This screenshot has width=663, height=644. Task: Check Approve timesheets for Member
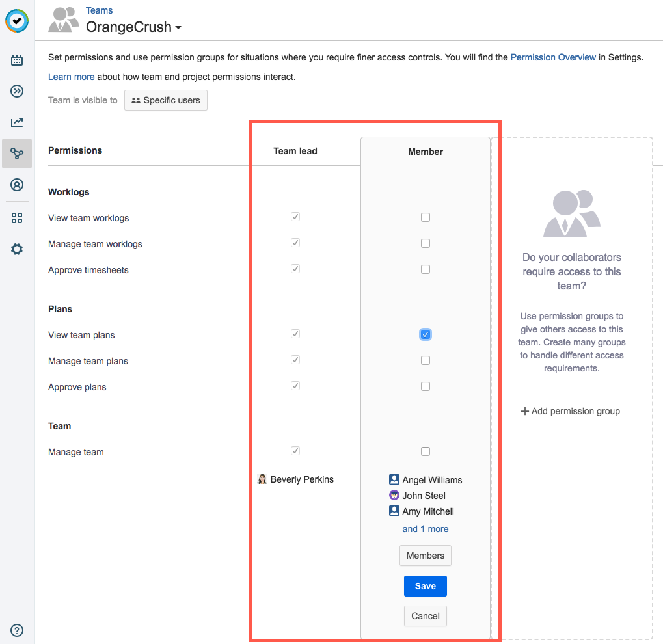coord(426,269)
